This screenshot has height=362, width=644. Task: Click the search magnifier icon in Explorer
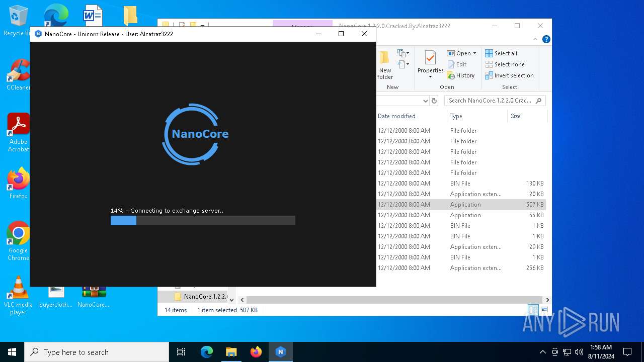[539, 101]
